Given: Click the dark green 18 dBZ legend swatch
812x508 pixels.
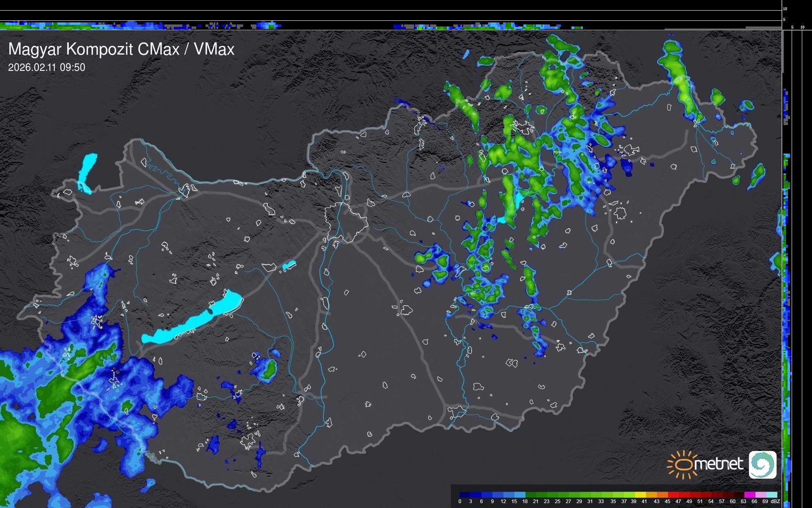Looking at the screenshot, I should click(530, 495).
